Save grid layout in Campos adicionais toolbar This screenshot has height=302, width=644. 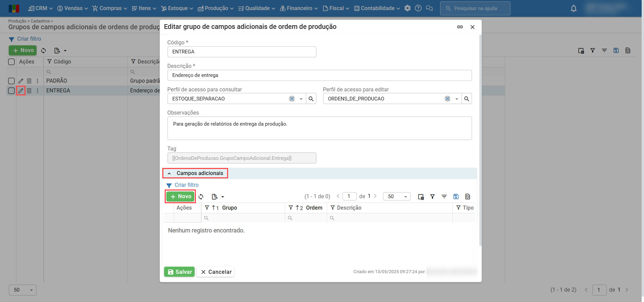click(x=456, y=197)
